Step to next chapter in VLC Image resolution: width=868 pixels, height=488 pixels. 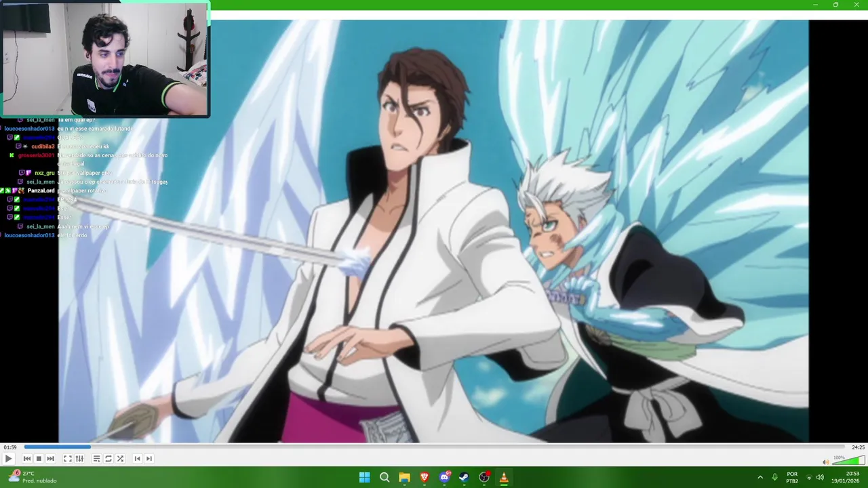149,459
